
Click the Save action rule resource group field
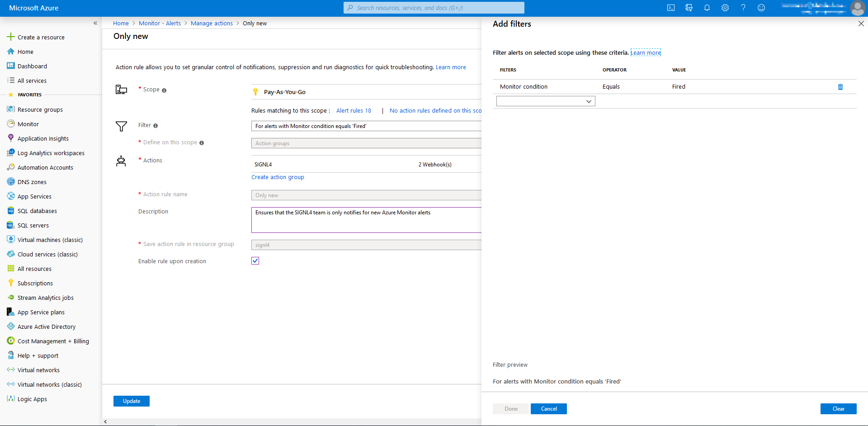click(x=366, y=245)
